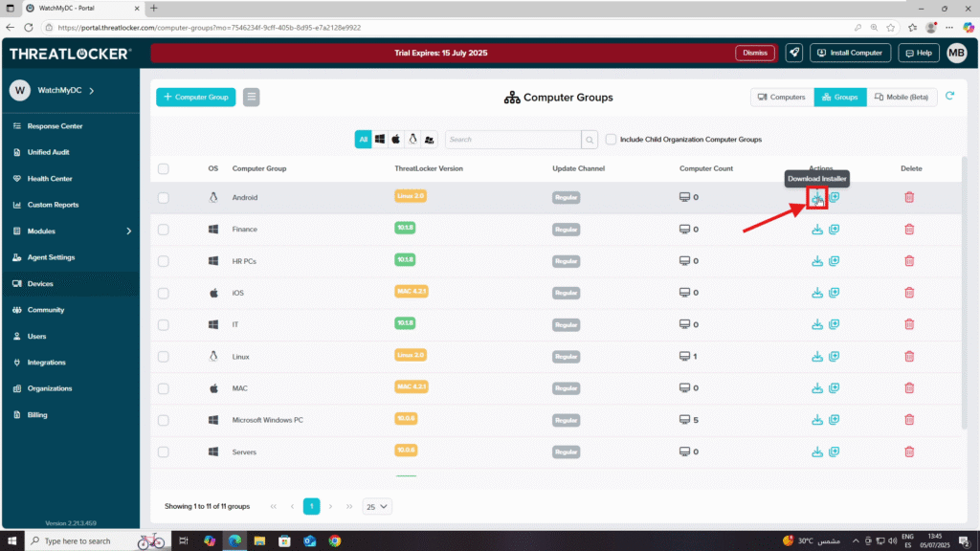
Task: Switch to the Computers tab
Action: point(782,97)
